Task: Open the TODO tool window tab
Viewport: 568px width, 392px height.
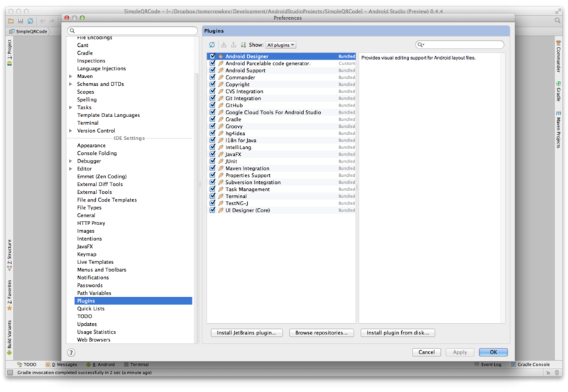Action: pos(26,364)
